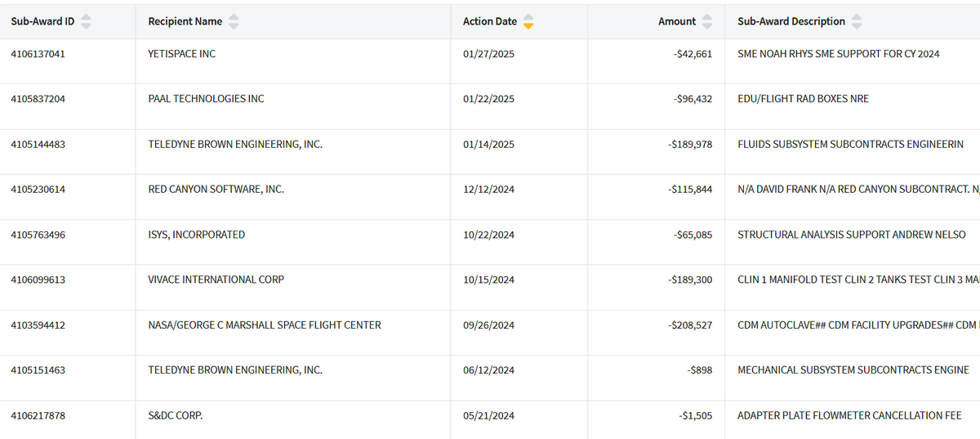Screen dimensions: 980x439
Task: Click action date 12/12/2024
Action: point(488,189)
